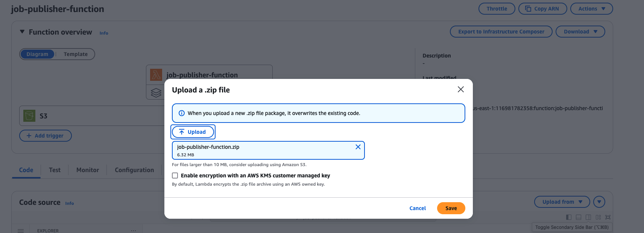The width and height of the screenshot is (644, 233).
Task: Click the EXPLORER panel heading
Action: pos(48,231)
